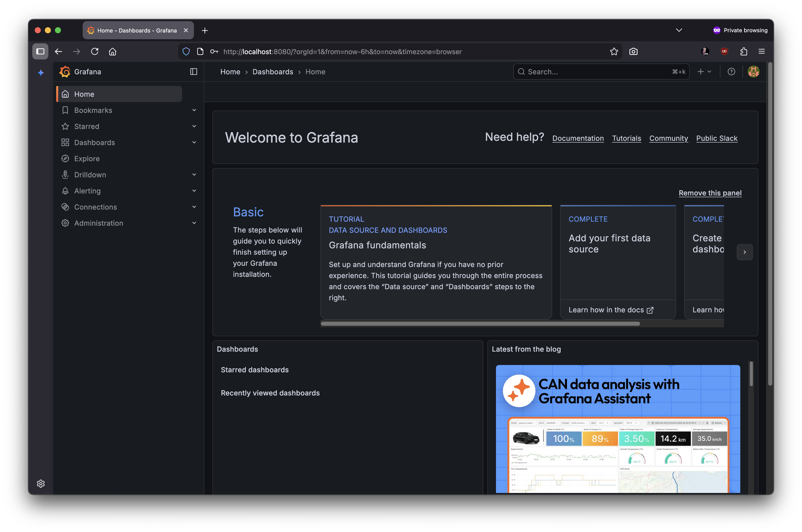This screenshot has height=532, width=802.
Task: Toggle the Grafana menu dock button
Action: click(x=193, y=72)
